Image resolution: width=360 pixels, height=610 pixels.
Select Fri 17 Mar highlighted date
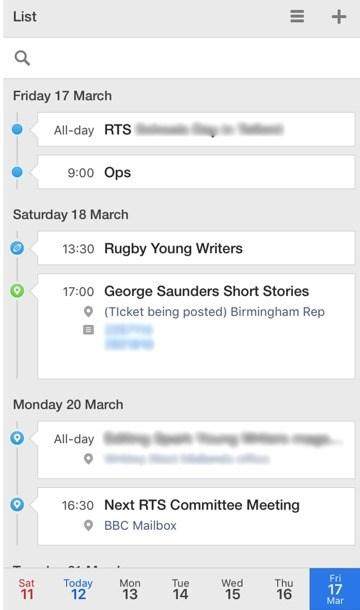click(x=335, y=589)
